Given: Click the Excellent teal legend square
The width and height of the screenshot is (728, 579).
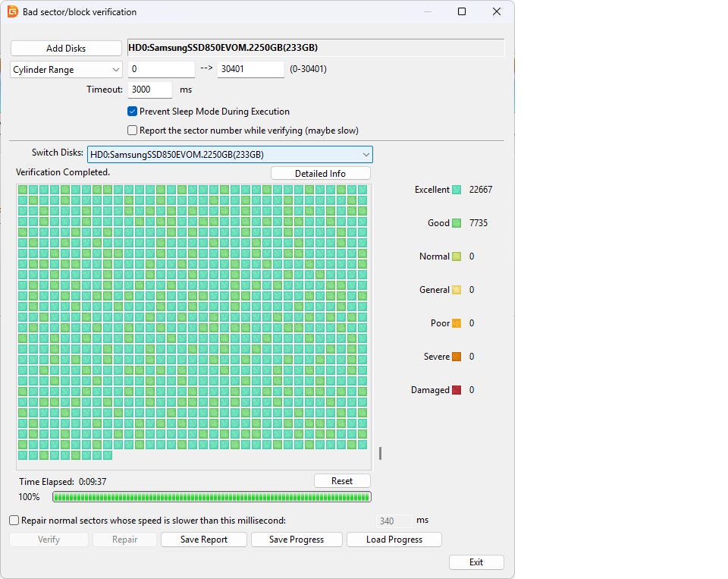Looking at the screenshot, I should coord(457,190).
